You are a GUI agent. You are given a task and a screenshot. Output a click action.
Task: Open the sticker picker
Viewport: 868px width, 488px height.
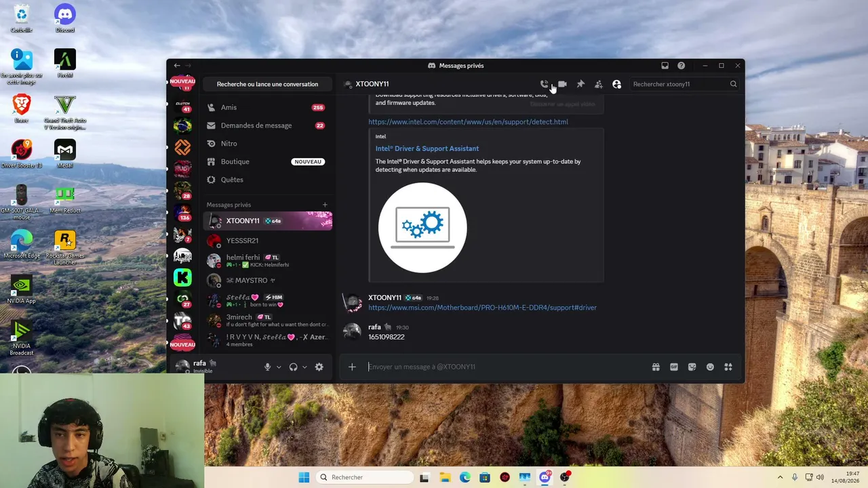coord(692,367)
